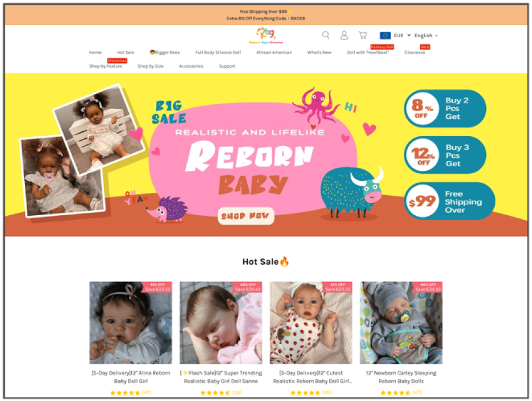Select Full Body Silicone Doll menu
This screenshot has height=401, width=532.
[218, 52]
